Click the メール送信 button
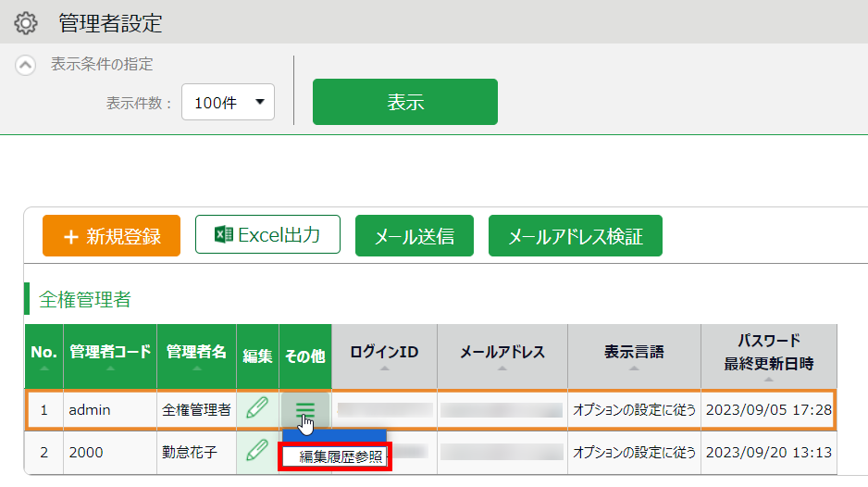868x487 pixels. click(414, 236)
